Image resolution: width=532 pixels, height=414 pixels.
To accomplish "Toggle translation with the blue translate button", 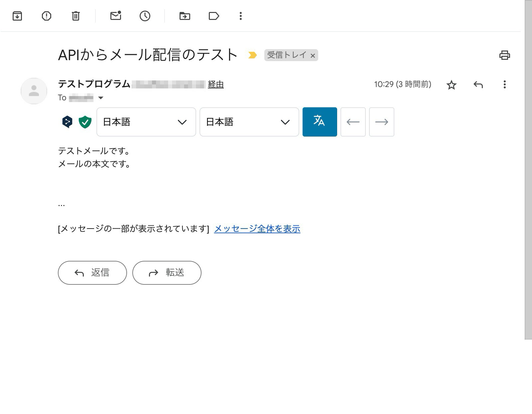I will 319,122.
